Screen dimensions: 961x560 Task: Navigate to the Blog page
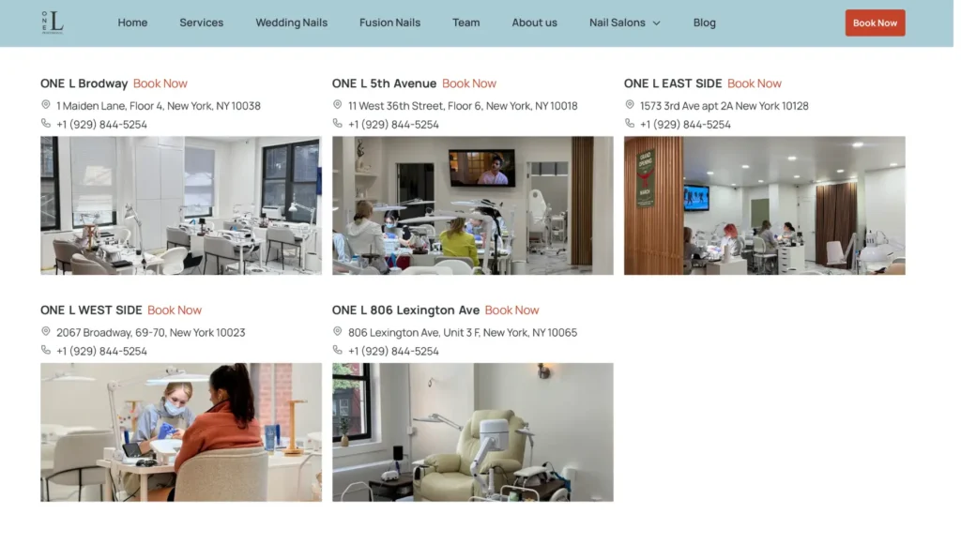704,23
